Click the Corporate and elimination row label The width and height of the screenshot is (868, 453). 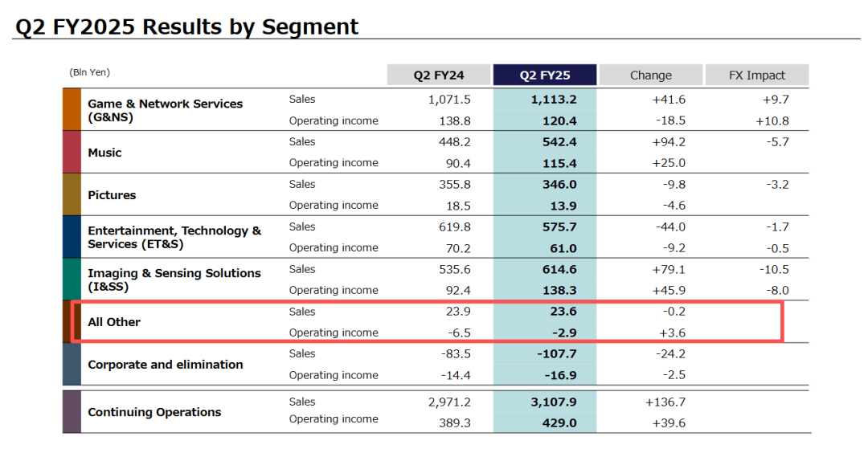point(165,365)
